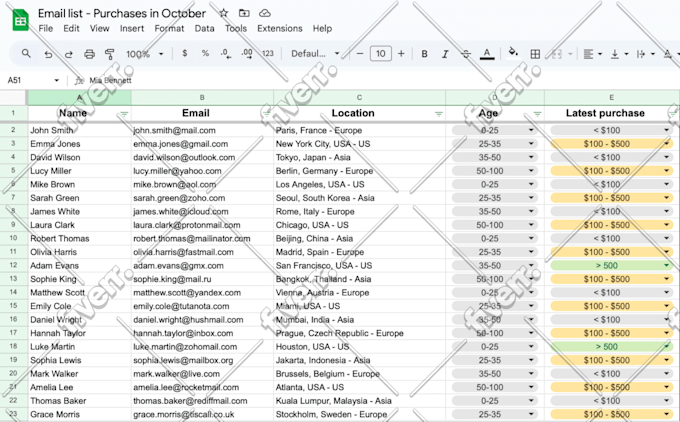Undo the last action
The width and height of the screenshot is (680, 422).
click(x=48, y=54)
